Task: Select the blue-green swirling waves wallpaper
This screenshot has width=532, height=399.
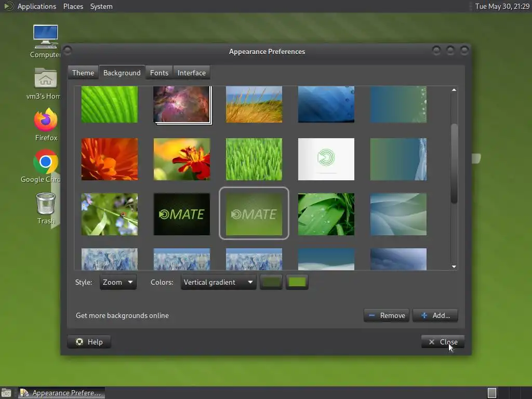Action: click(398, 214)
